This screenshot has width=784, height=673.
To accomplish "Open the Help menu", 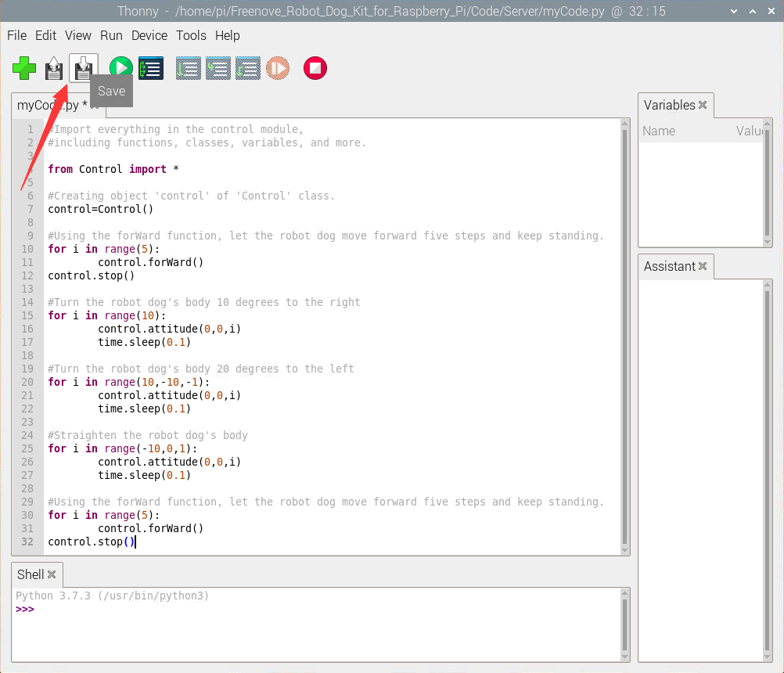I will (x=228, y=35).
